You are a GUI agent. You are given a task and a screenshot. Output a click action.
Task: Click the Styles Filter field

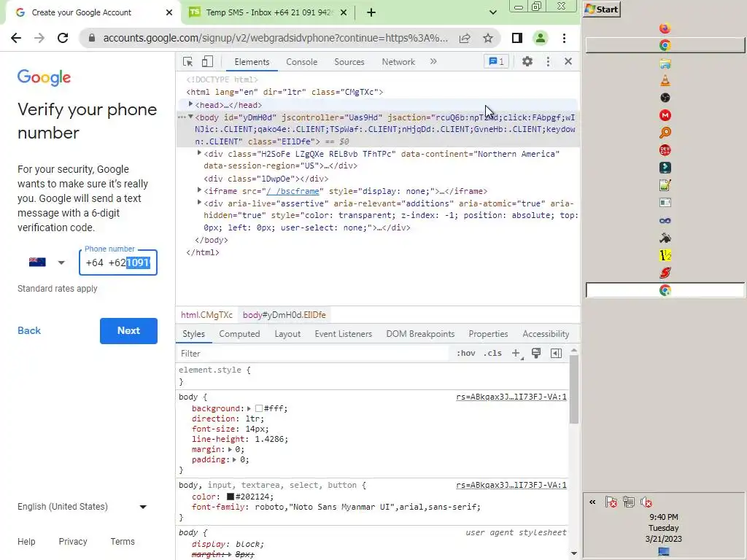pos(312,354)
